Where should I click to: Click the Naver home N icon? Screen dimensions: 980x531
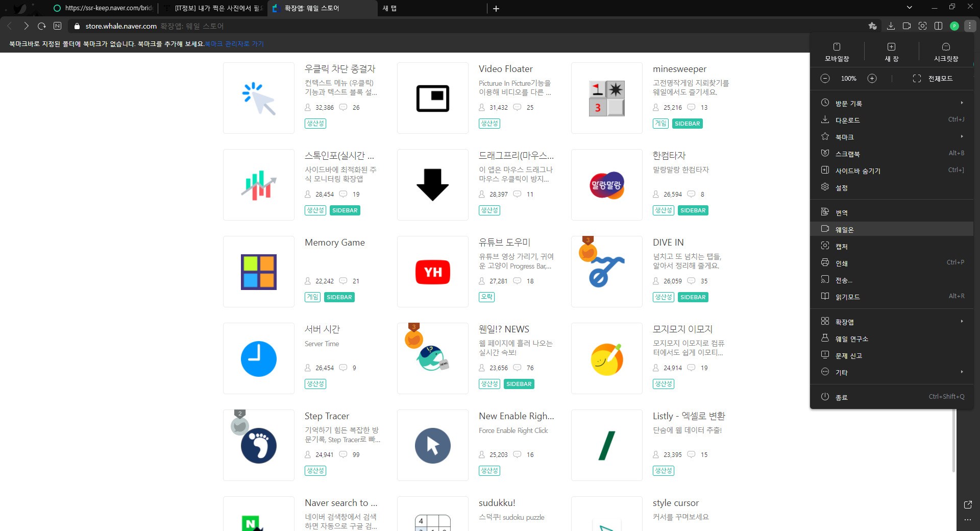[x=58, y=26]
